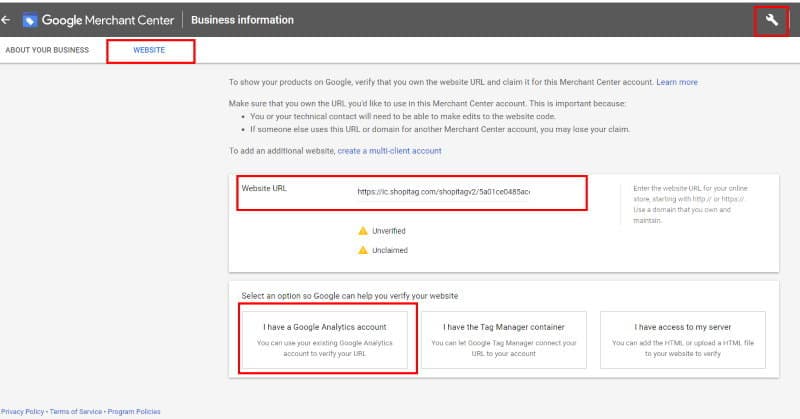Click the back arrow icon
800x419 pixels.
[x=6, y=20]
